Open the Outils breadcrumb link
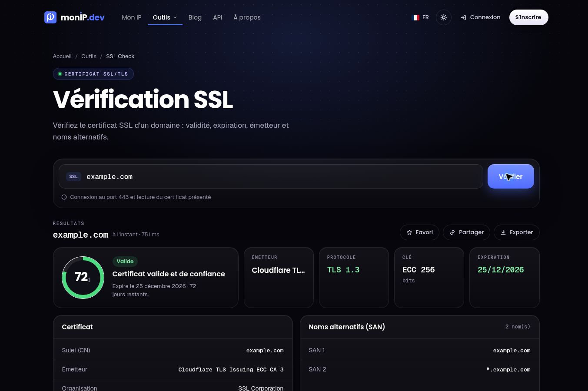The width and height of the screenshot is (588, 391). [x=89, y=56]
